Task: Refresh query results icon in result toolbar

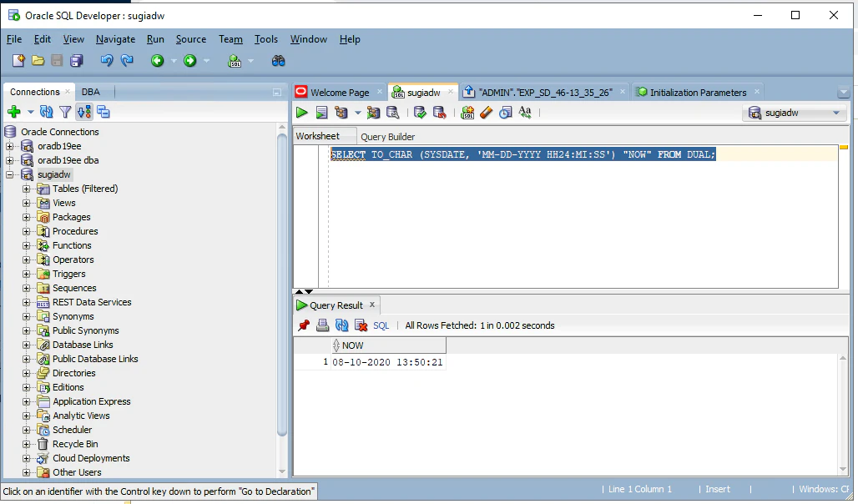Action: pyautogui.click(x=342, y=325)
